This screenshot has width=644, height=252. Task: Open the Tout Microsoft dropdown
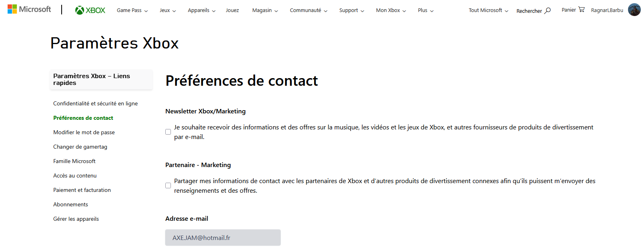(489, 10)
